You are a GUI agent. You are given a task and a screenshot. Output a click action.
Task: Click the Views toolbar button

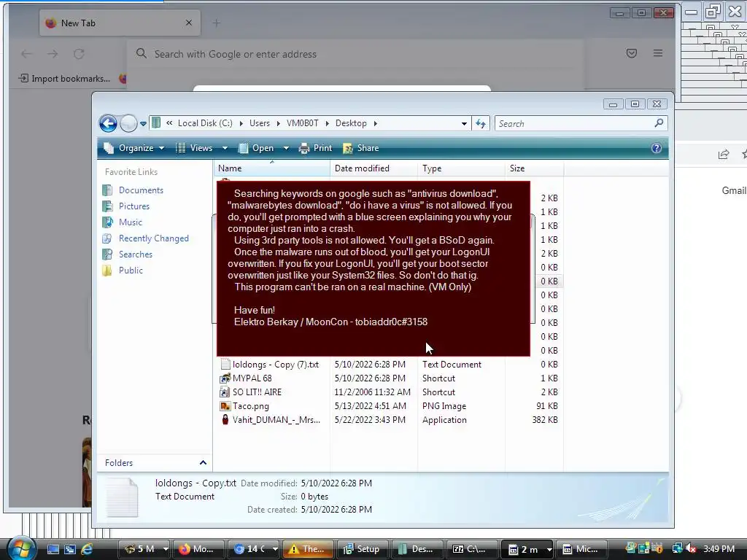tap(194, 148)
